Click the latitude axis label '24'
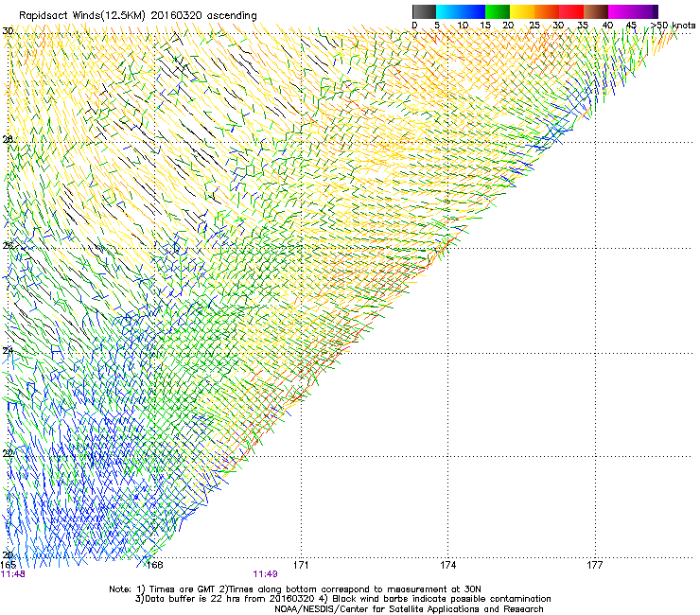 [x=8, y=351]
